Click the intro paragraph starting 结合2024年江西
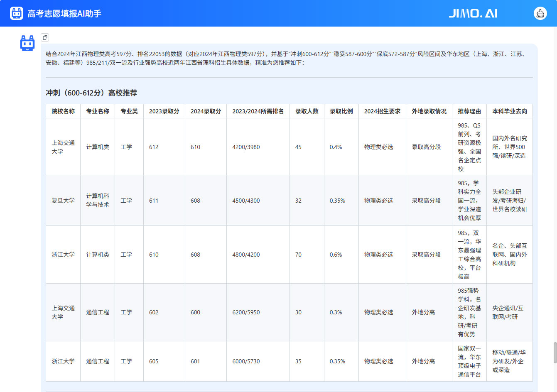 tap(287, 58)
